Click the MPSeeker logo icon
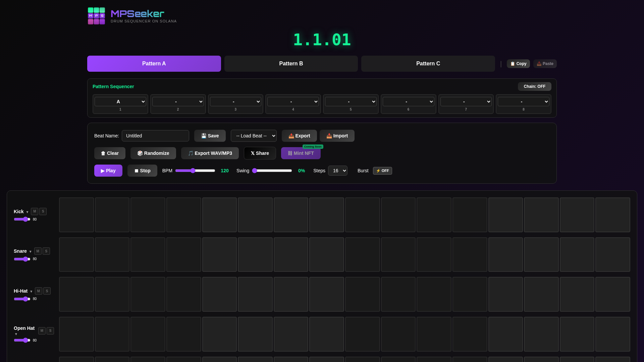Screen dimensions: 644x362 (96, 16)
